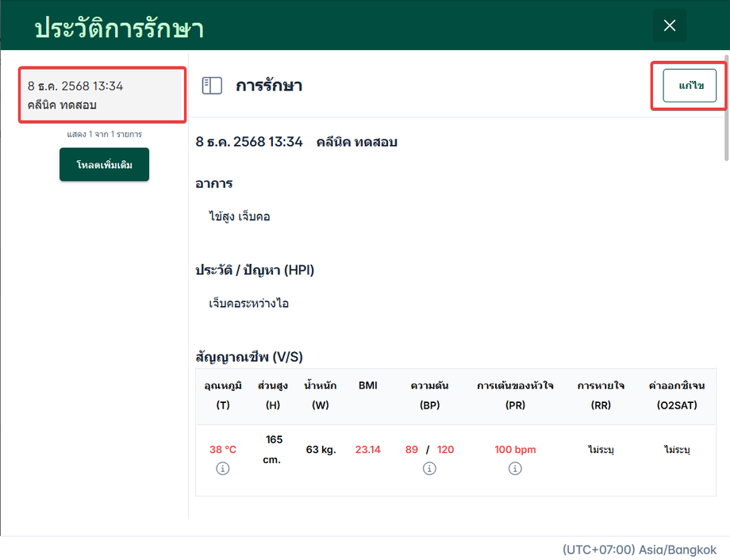Viewport: 730px width, 560px height.
Task: Select the HPI text เจ็บคอระหว่างไอ
Action: (248, 304)
